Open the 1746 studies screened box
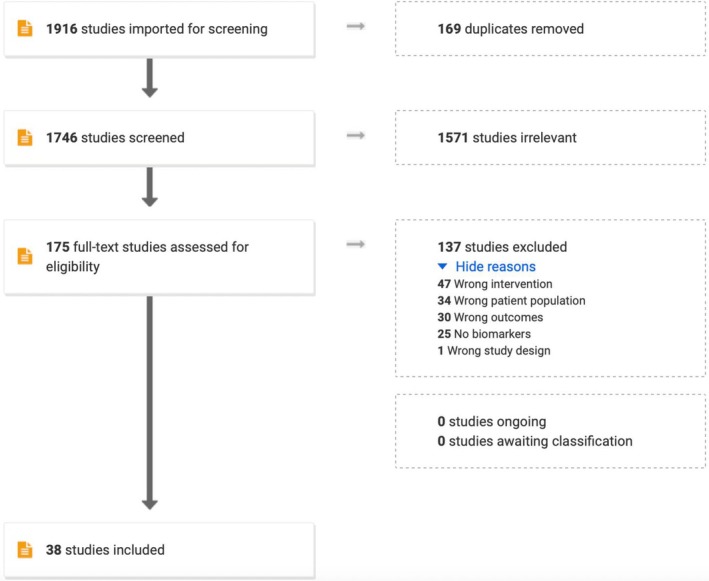The image size is (709, 581). [160, 138]
